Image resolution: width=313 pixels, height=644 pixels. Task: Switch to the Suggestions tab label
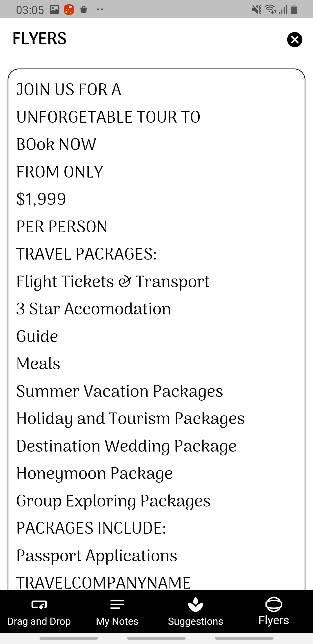point(195,621)
